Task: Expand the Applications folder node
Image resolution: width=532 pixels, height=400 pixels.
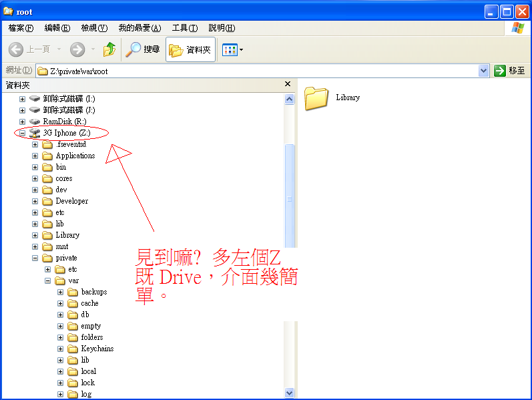Action: click(x=35, y=156)
